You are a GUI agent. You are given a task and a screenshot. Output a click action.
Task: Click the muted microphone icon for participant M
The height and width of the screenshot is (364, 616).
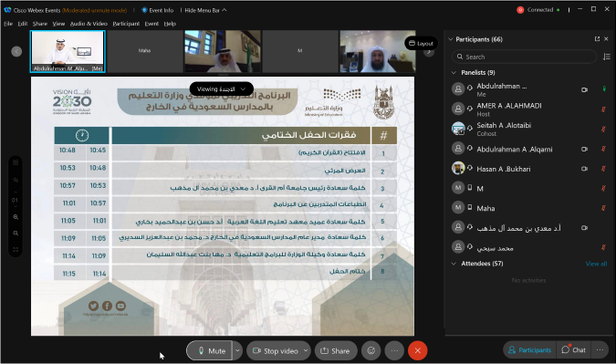tap(603, 188)
